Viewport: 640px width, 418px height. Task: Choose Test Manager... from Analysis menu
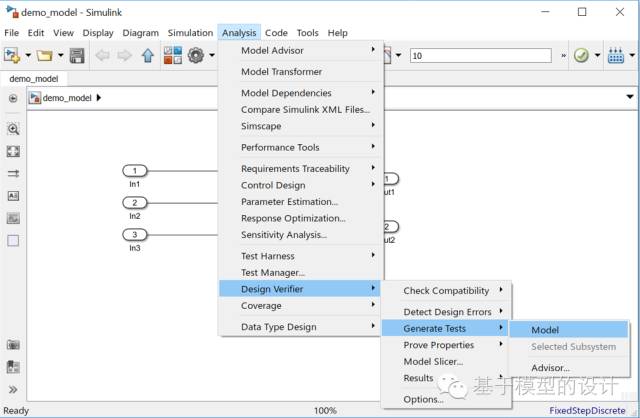pos(272,272)
